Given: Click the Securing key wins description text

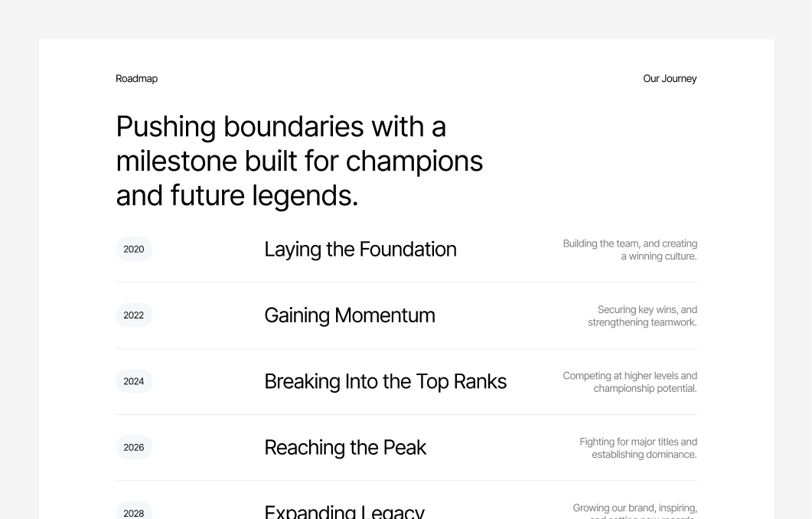Looking at the screenshot, I should 642,315.
